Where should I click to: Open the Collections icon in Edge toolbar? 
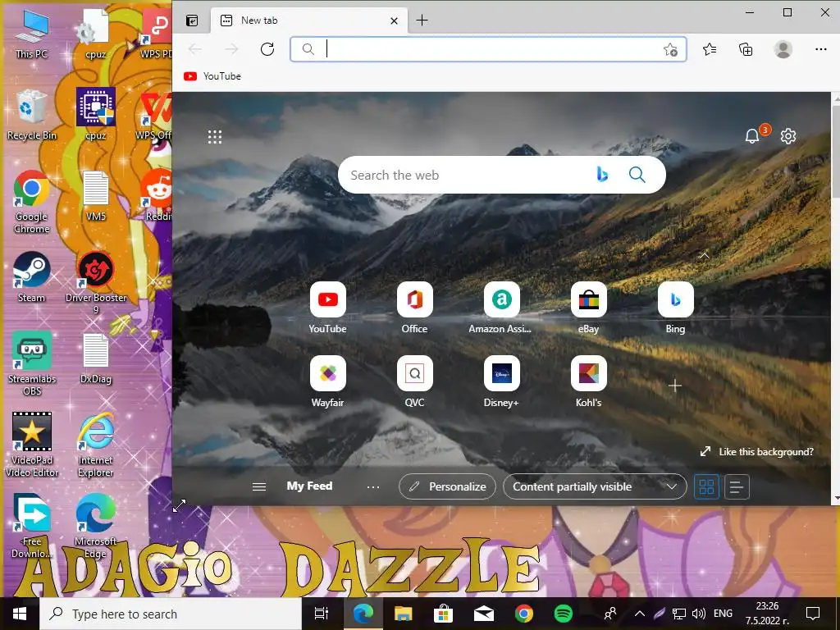[x=746, y=49]
